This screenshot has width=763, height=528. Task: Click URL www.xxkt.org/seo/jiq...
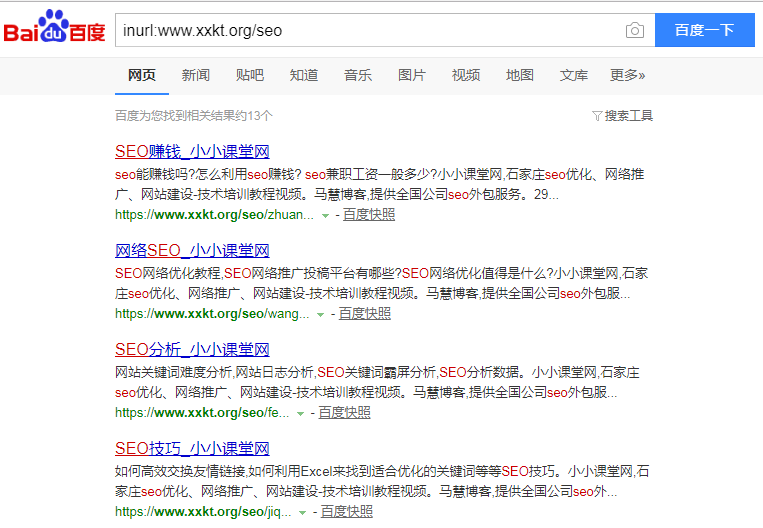pos(203,511)
